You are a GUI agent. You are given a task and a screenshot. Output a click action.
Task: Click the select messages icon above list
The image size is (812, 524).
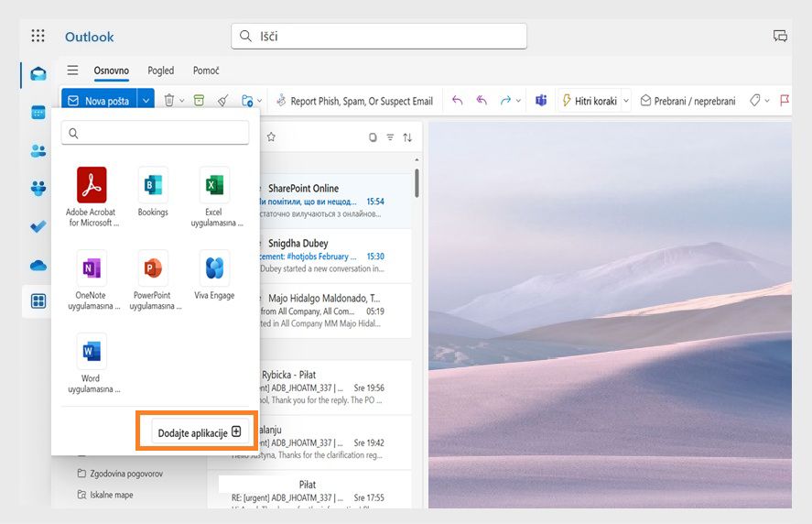373,137
